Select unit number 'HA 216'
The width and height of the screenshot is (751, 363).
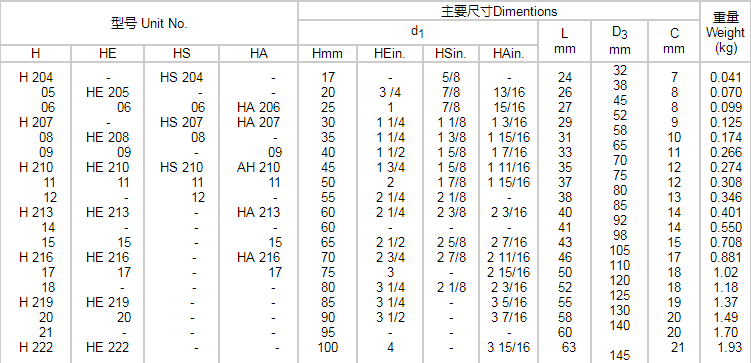[259, 258]
